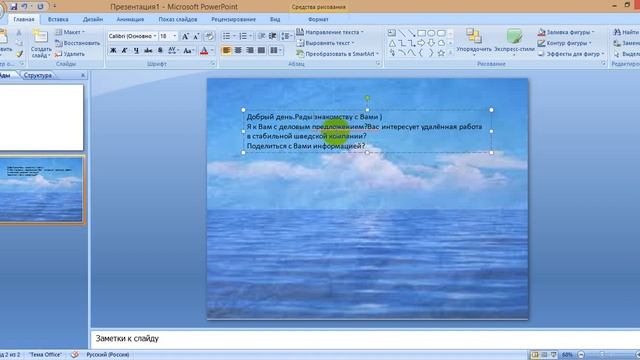Decrease font size with the small A button
The width and height of the screenshot is (640, 360).
pos(196,36)
